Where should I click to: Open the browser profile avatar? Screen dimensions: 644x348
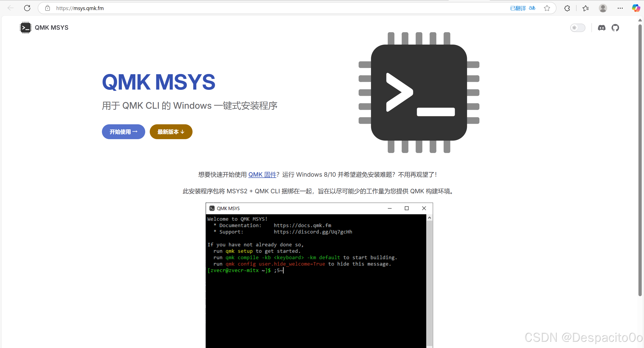(603, 8)
